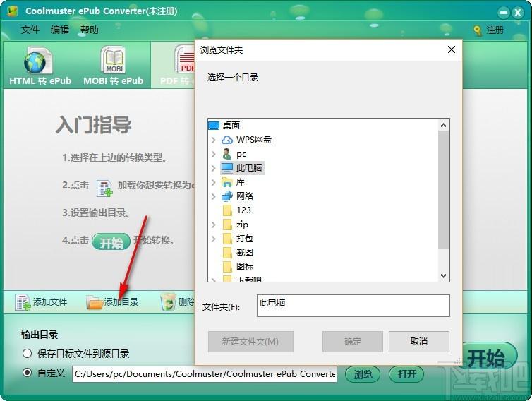Screen dimensions: 532x401
Task: Click the 取消 button in dialog
Action: 419,342
